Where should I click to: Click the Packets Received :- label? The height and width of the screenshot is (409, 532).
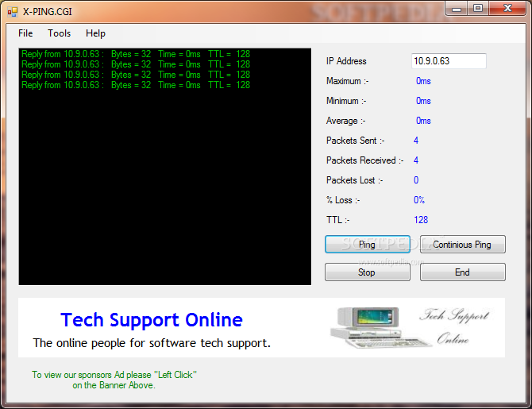[364, 160]
